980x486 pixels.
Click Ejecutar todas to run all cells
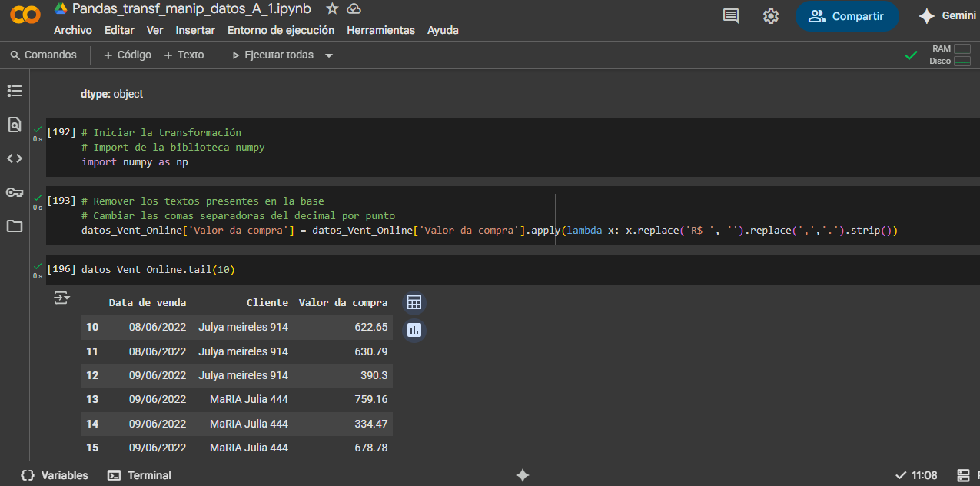pyautogui.click(x=272, y=55)
